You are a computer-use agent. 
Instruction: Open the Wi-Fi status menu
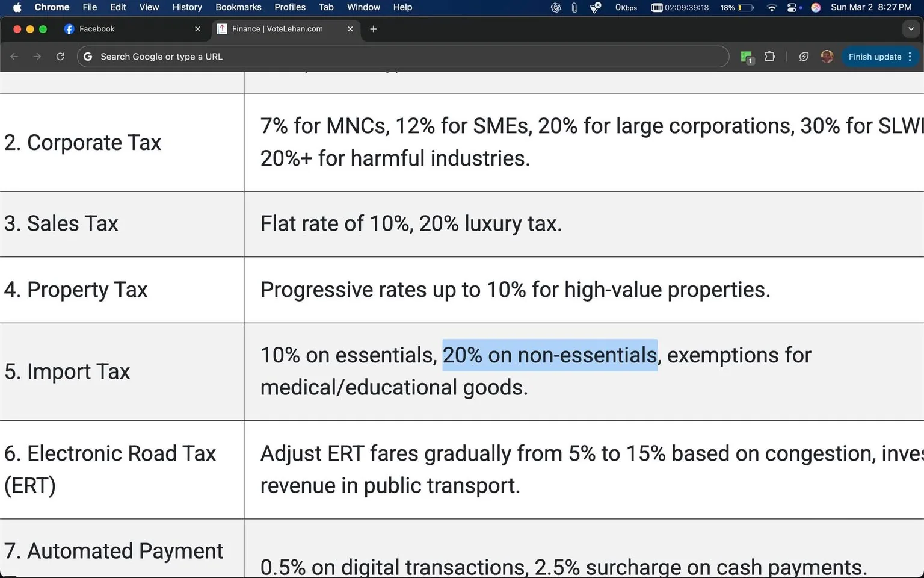tap(772, 7)
